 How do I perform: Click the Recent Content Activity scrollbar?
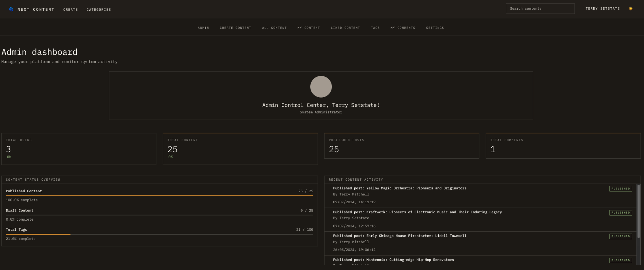point(638,211)
